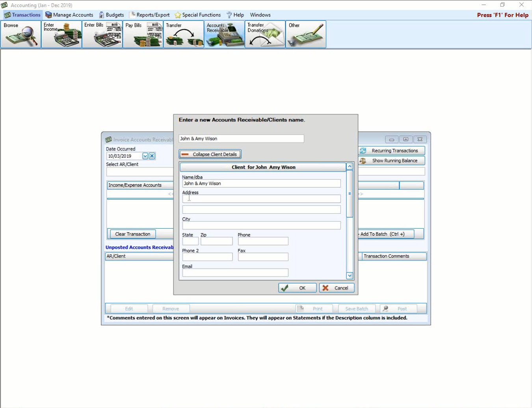The width and height of the screenshot is (532, 408).
Task: Show Running Balance
Action: [x=391, y=160]
